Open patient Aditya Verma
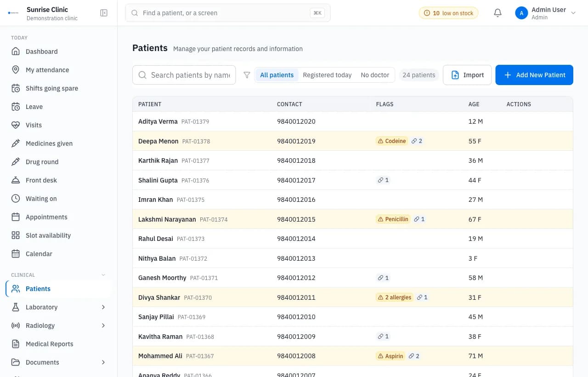The image size is (588, 377). tap(158, 121)
